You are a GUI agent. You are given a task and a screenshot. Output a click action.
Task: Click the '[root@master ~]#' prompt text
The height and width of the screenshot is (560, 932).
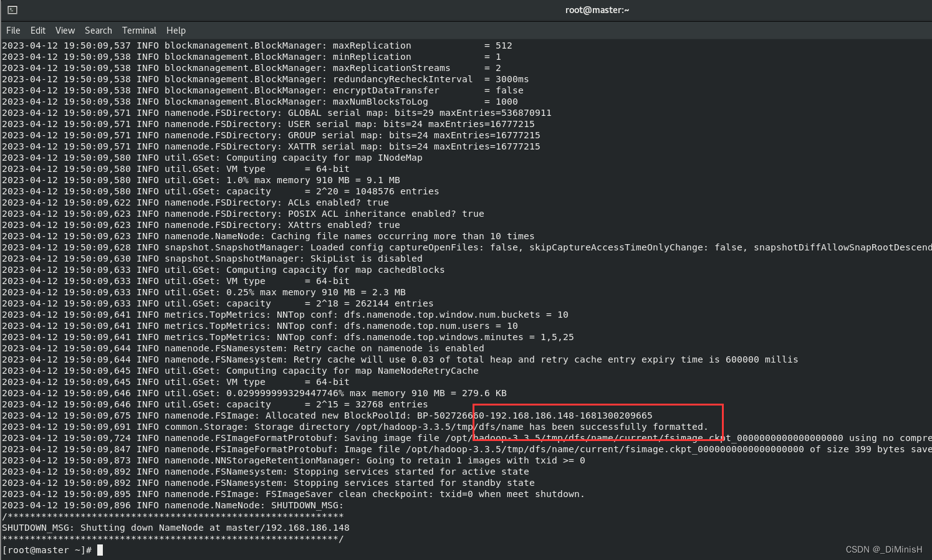coord(47,550)
